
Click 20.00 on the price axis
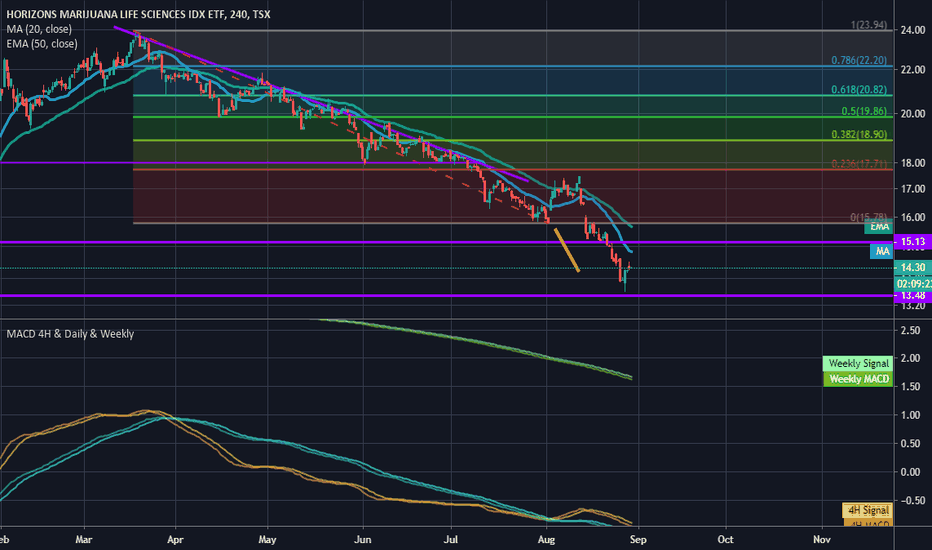point(913,114)
